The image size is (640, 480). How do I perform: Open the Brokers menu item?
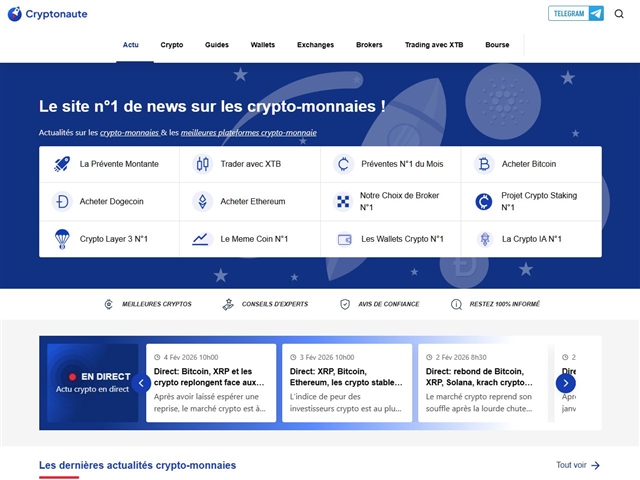click(x=369, y=45)
